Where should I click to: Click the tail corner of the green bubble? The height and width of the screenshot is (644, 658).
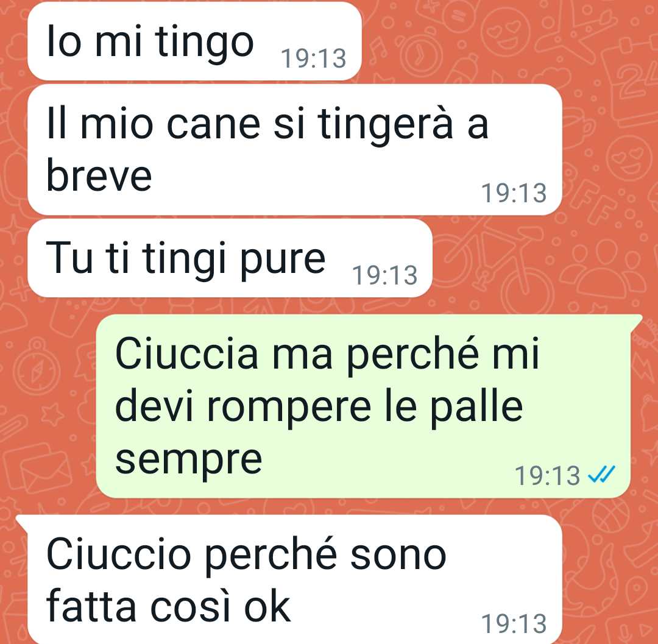point(636,320)
